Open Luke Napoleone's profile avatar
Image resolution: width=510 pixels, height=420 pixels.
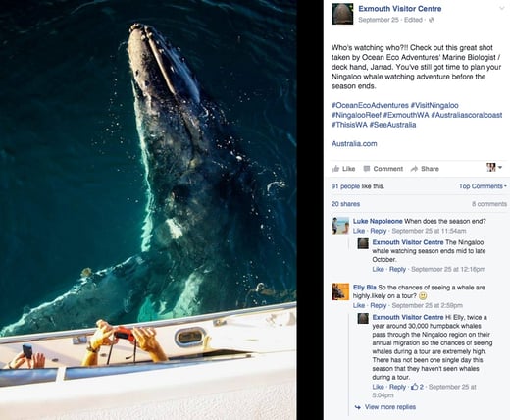340,226
